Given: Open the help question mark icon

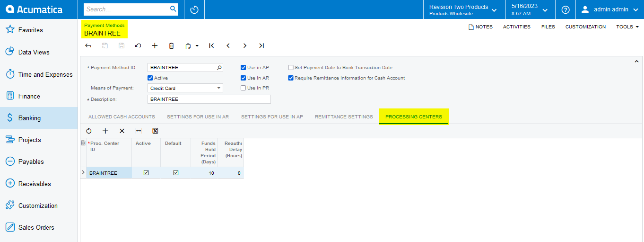Looking at the screenshot, I should [565, 9].
